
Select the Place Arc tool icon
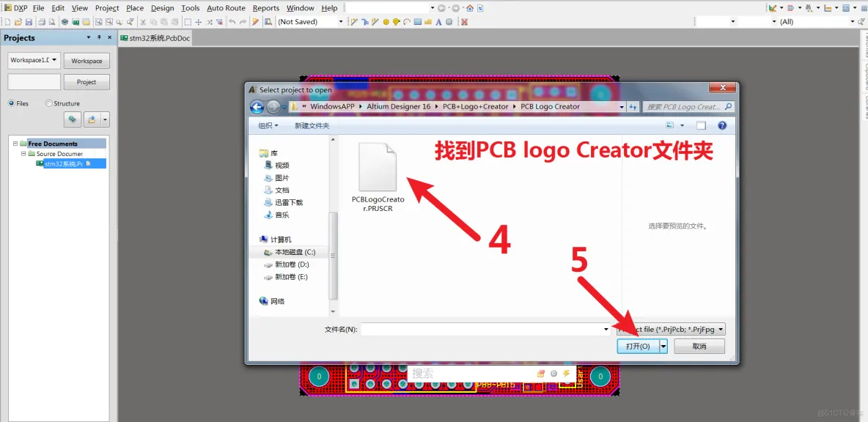[407, 21]
